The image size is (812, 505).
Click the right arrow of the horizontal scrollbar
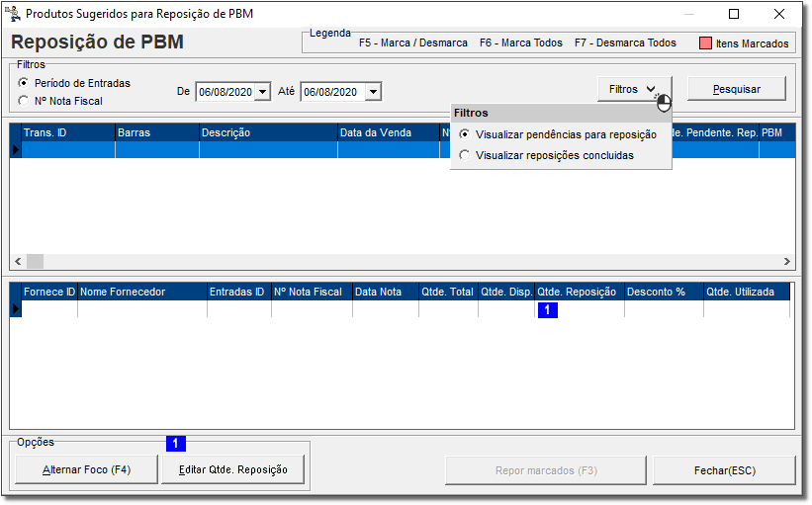787,261
